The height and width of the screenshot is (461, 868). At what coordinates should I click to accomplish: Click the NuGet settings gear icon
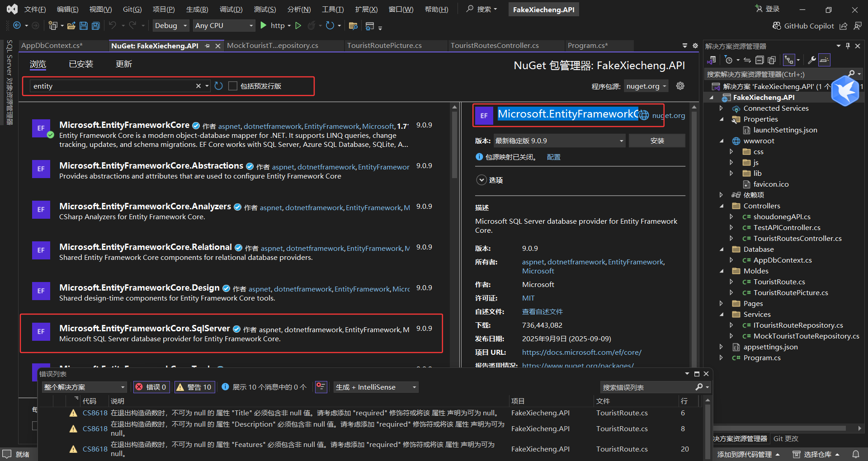(x=680, y=86)
